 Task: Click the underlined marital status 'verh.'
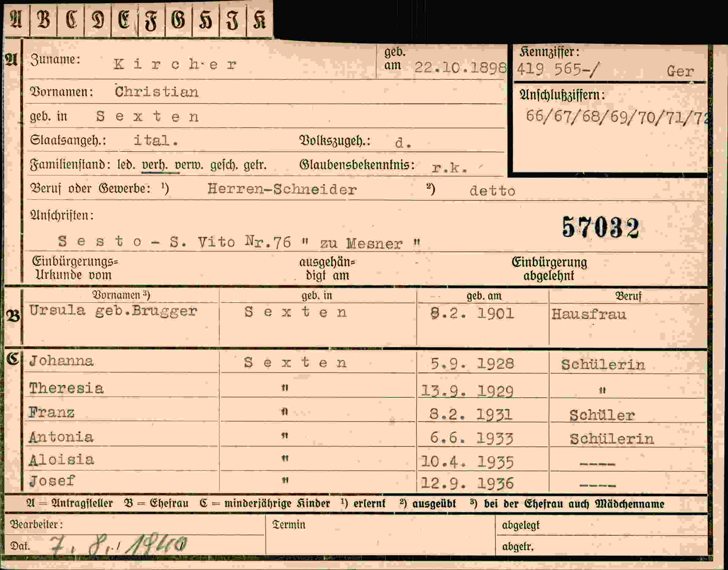[x=155, y=165]
